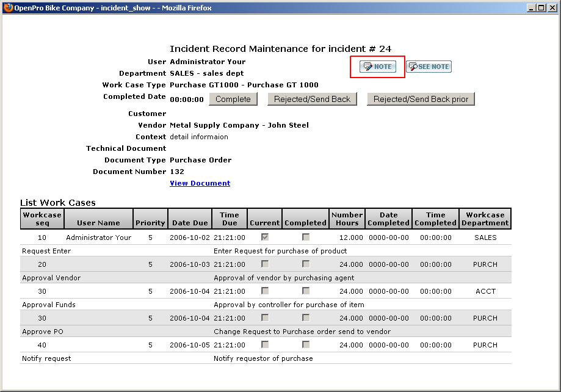
Task: Mark workcase 40 as Completed
Action: tap(306, 344)
